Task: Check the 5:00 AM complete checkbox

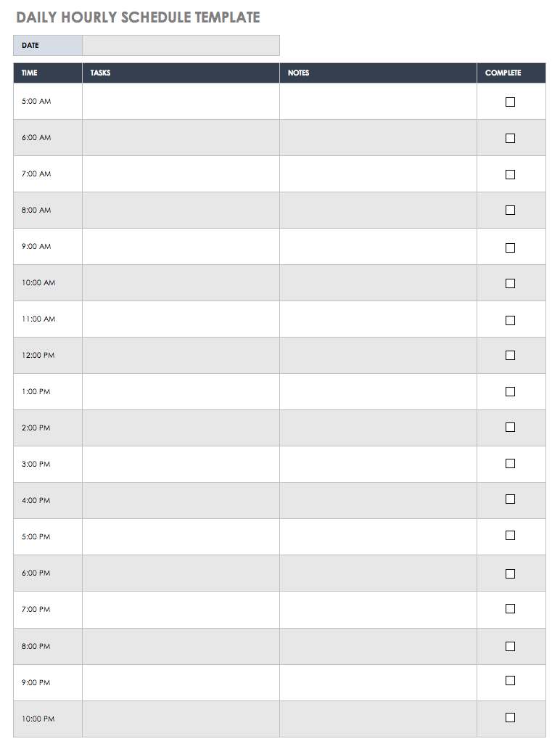Action: [510, 102]
